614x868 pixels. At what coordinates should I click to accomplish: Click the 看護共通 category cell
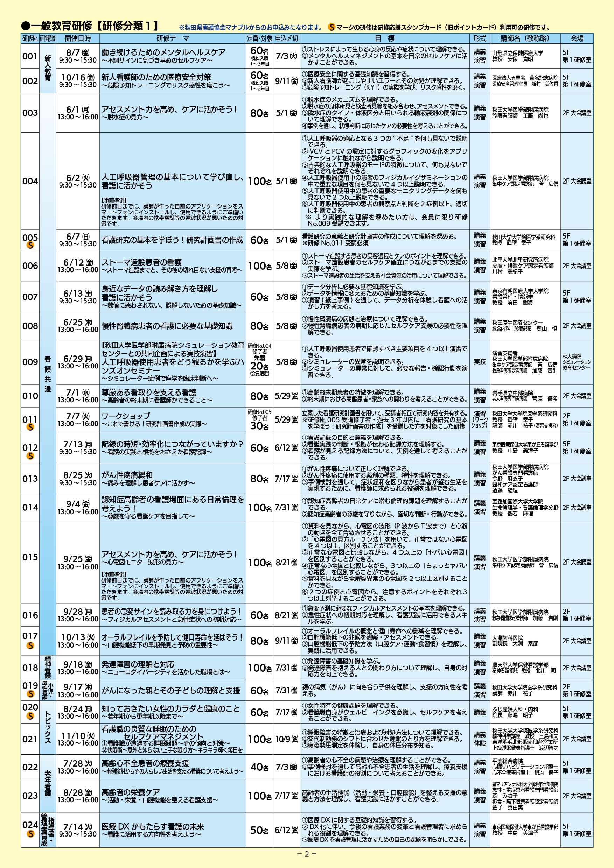[48, 374]
